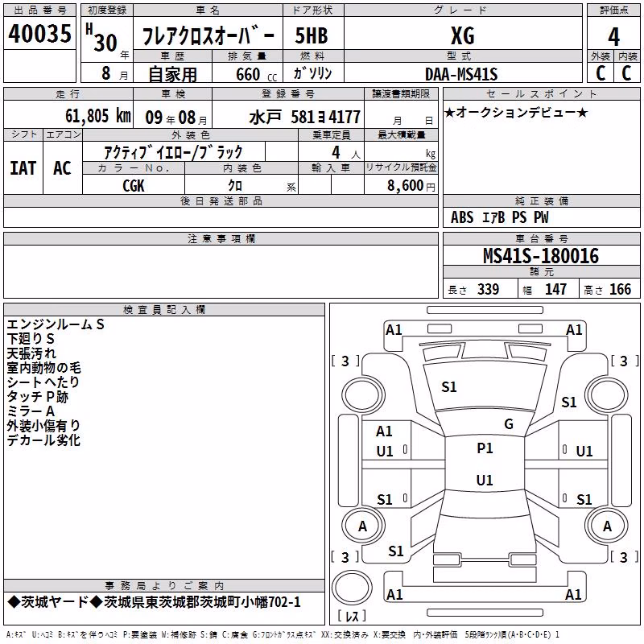Select the interior color クロ
The height and width of the screenshot is (644, 644).
235,186
